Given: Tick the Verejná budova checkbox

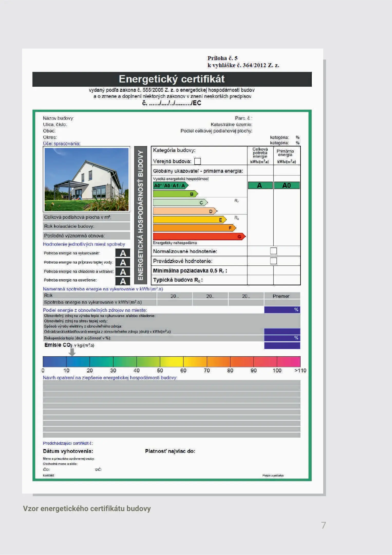Looking at the screenshot, I should pos(197,161).
